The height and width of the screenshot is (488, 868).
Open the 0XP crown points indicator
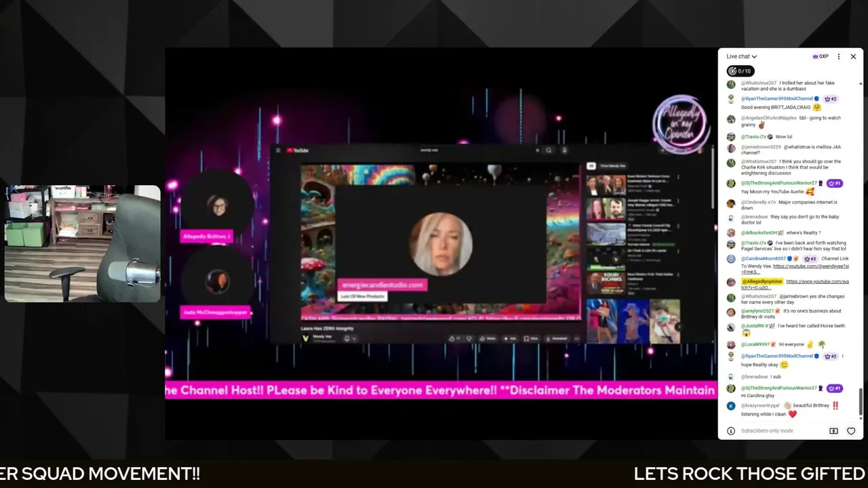click(821, 56)
